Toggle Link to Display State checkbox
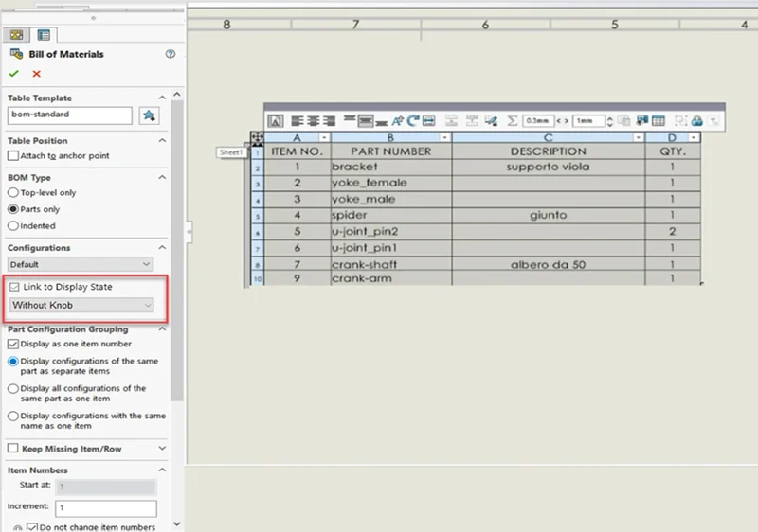 pos(13,287)
